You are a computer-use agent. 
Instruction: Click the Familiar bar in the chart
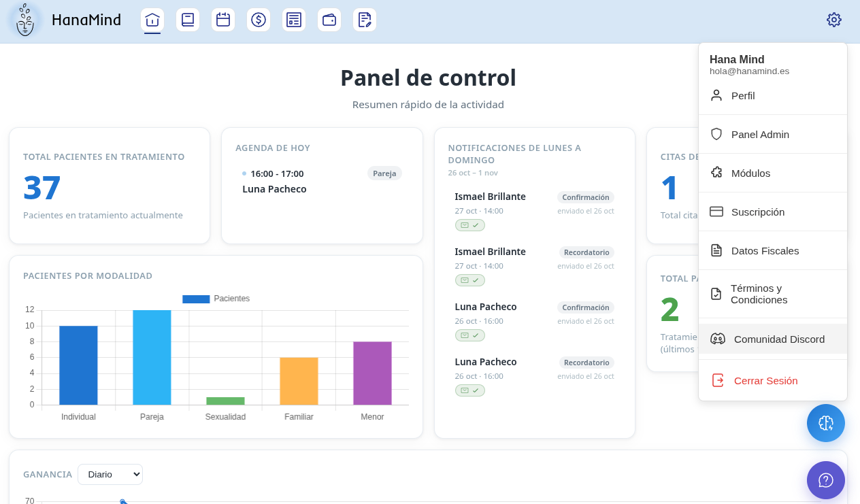click(299, 381)
